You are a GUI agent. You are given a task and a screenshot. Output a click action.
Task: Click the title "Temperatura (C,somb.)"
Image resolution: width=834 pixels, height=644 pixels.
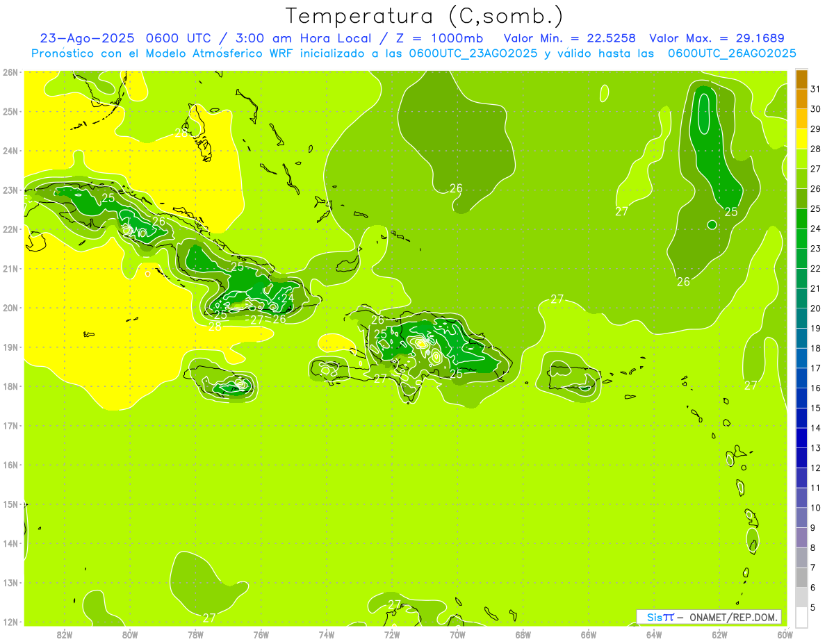point(424,16)
